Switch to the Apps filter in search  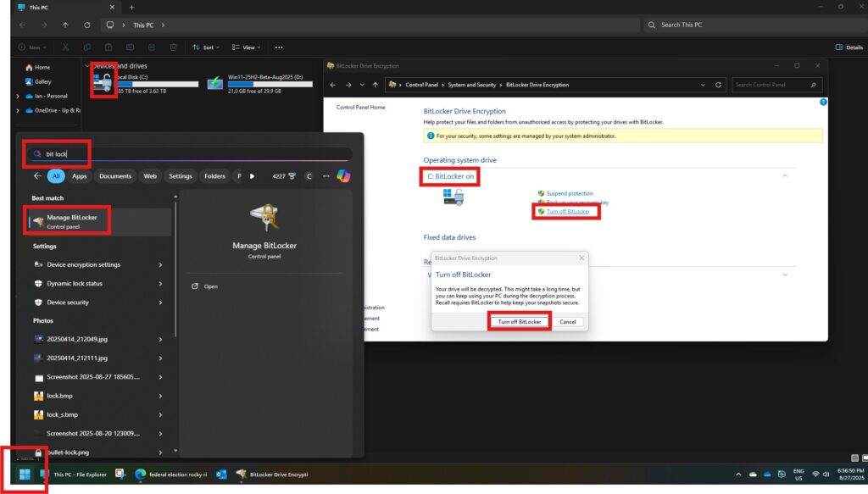tap(79, 176)
